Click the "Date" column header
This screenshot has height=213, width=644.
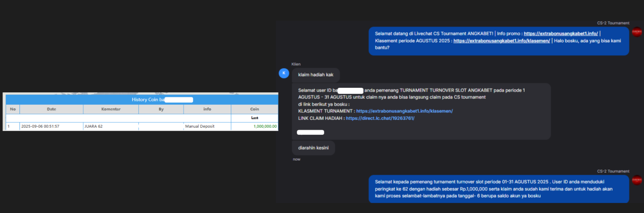pyautogui.click(x=51, y=109)
